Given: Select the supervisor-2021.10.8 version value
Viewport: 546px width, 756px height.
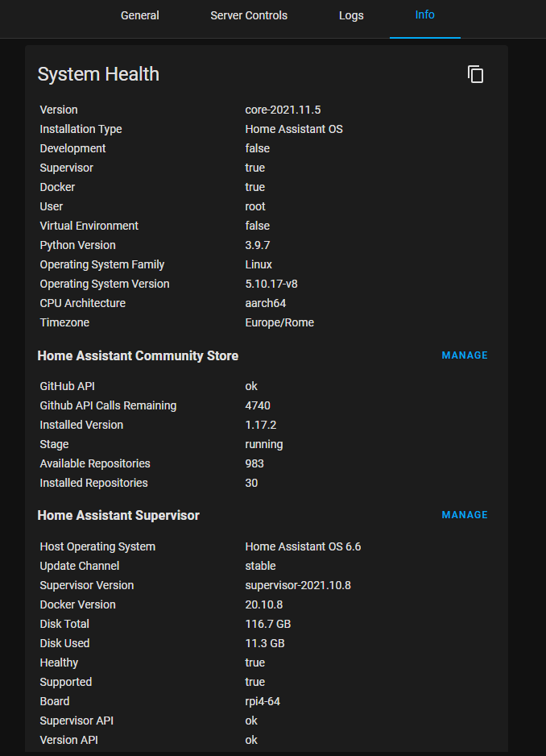Looking at the screenshot, I should tap(298, 585).
